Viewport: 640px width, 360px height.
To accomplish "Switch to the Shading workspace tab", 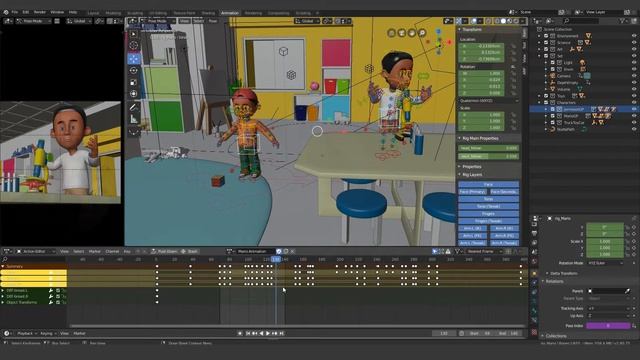I will point(208,13).
